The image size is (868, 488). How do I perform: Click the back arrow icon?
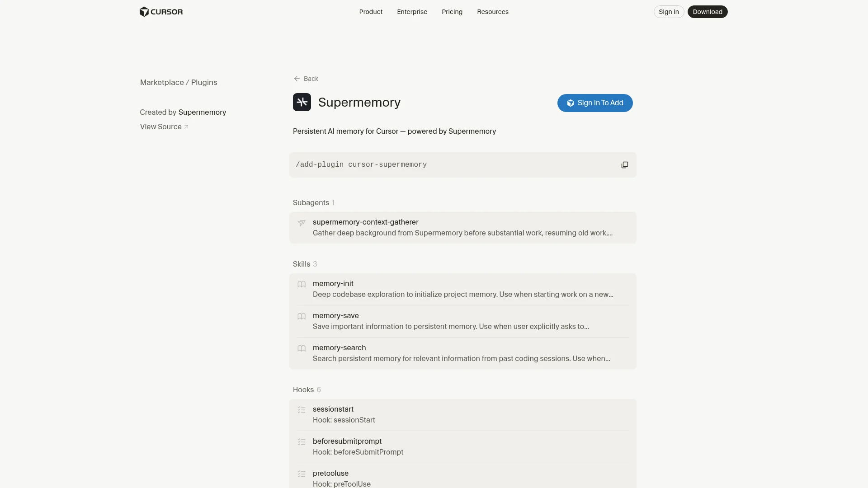(297, 79)
